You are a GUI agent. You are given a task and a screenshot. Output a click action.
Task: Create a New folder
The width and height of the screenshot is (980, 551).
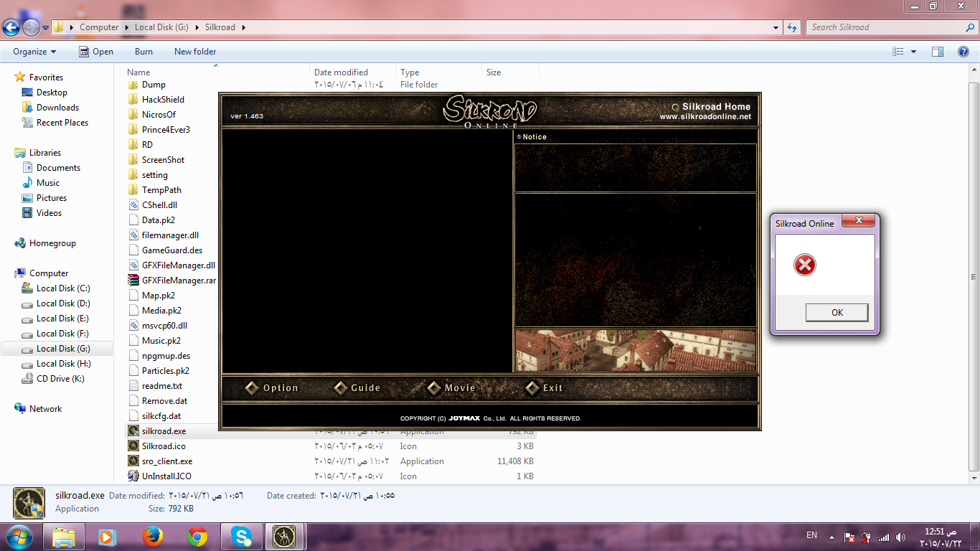click(195, 52)
